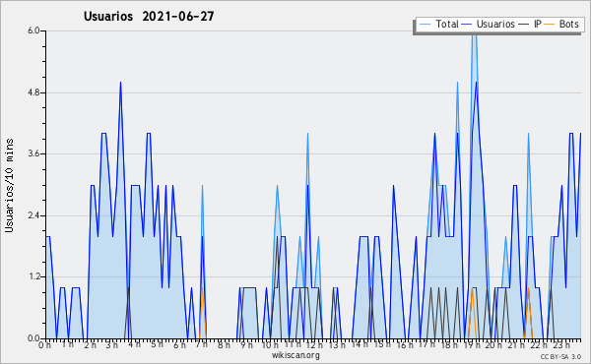Image resolution: width=591 pixels, height=364 pixels.
Task: Click the '8 h' x-axis label
Action: (x=224, y=345)
